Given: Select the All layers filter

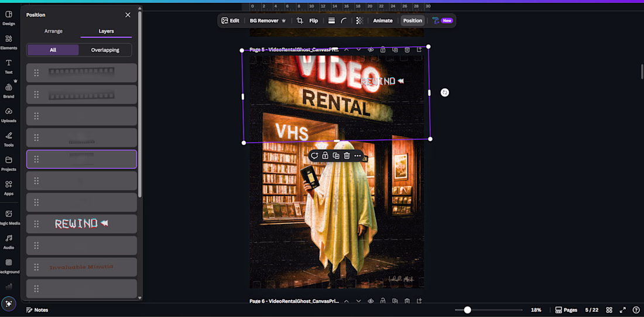Looking at the screenshot, I should (53, 50).
